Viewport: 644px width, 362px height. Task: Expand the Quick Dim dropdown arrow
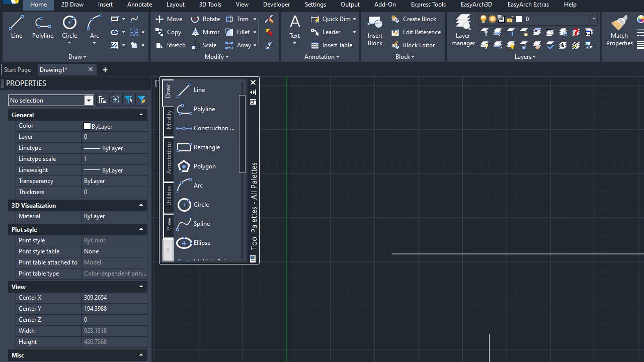click(x=354, y=19)
